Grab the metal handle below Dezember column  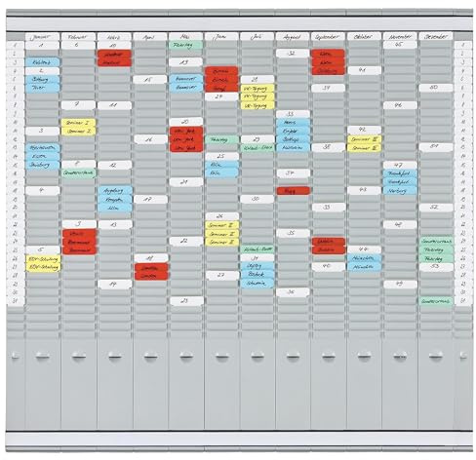436,356
